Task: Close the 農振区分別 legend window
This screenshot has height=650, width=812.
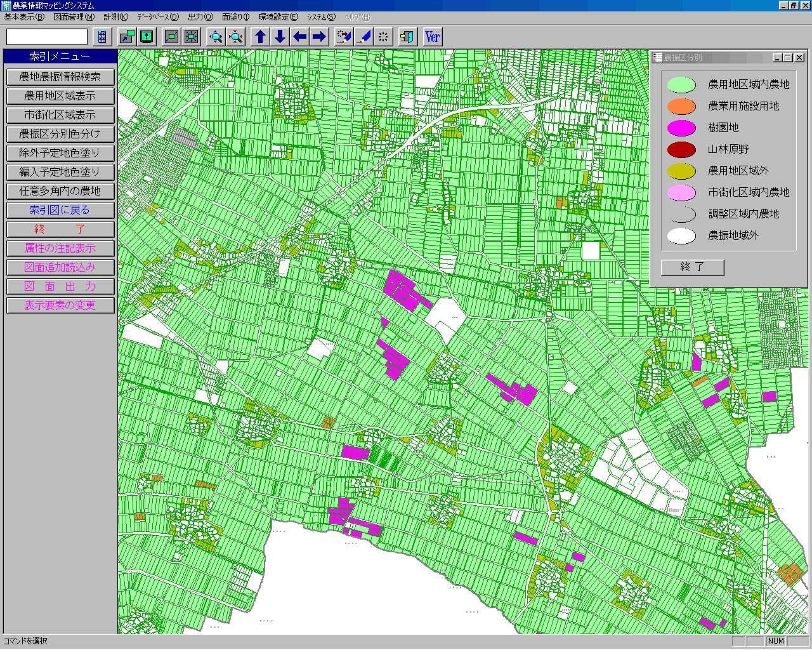Action: click(x=799, y=58)
